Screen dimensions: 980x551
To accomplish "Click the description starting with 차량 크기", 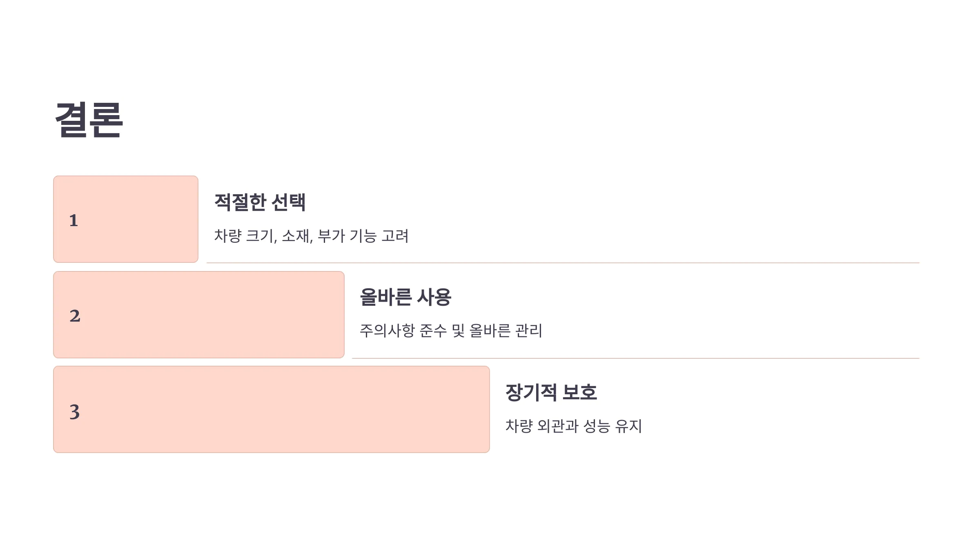I will 312,236.
